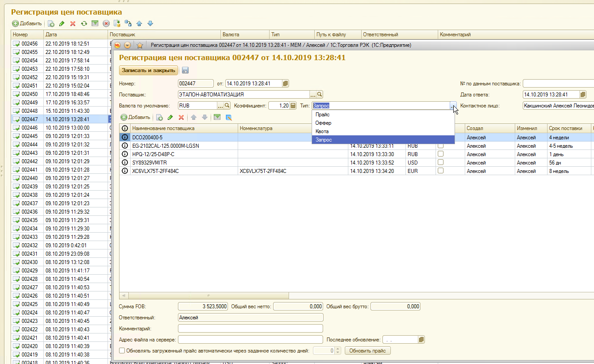Toggle the Тип dropdown button
Image resolution: width=594 pixels, height=364 pixels.
[452, 106]
